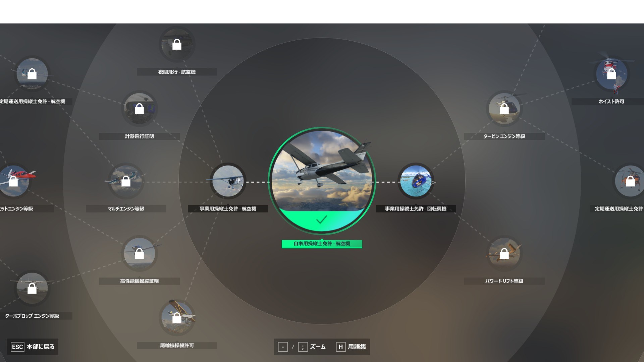Click the locked 尾輪機操縦許可 biplane node
The height and width of the screenshot is (362, 644).
[x=177, y=318]
